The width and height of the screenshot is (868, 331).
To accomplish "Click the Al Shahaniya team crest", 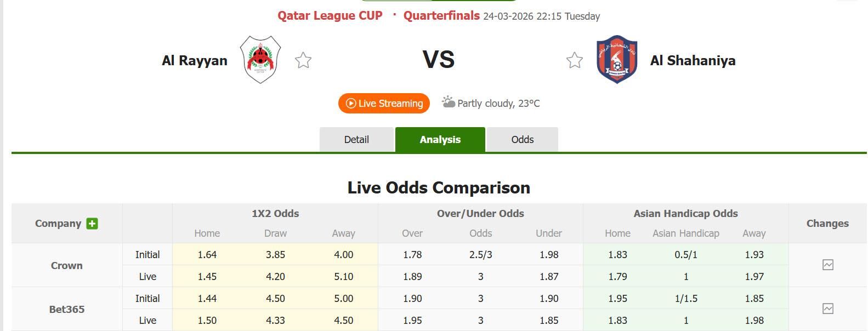I will tap(617, 59).
